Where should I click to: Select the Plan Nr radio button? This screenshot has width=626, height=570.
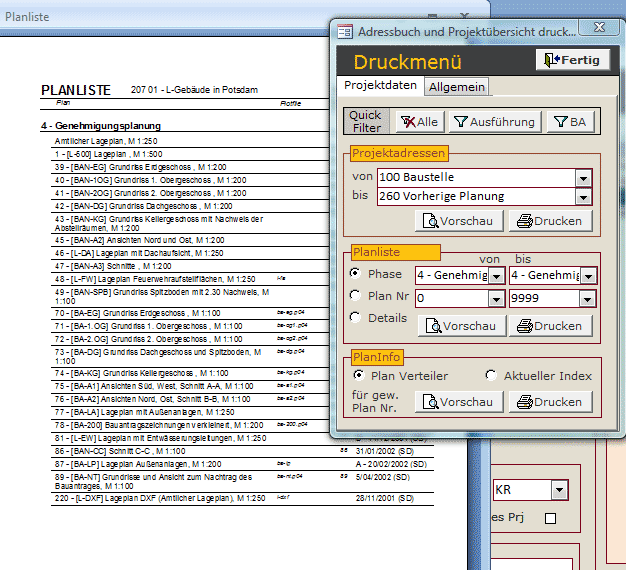click(355, 295)
